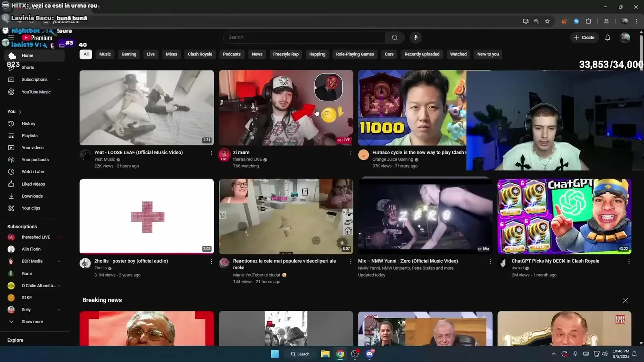Viewport: 644px width, 362px height.
Task: Click the Create button
Action: click(584, 37)
